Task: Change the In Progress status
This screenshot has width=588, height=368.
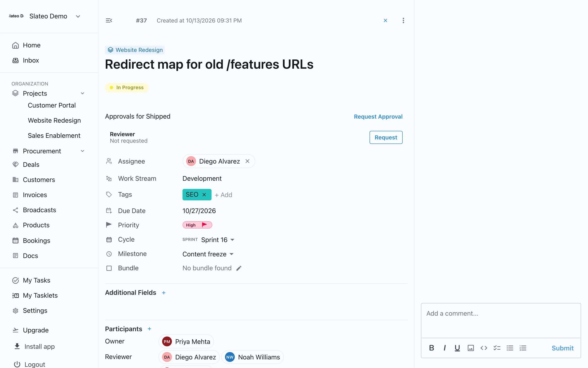Action: pyautogui.click(x=127, y=87)
